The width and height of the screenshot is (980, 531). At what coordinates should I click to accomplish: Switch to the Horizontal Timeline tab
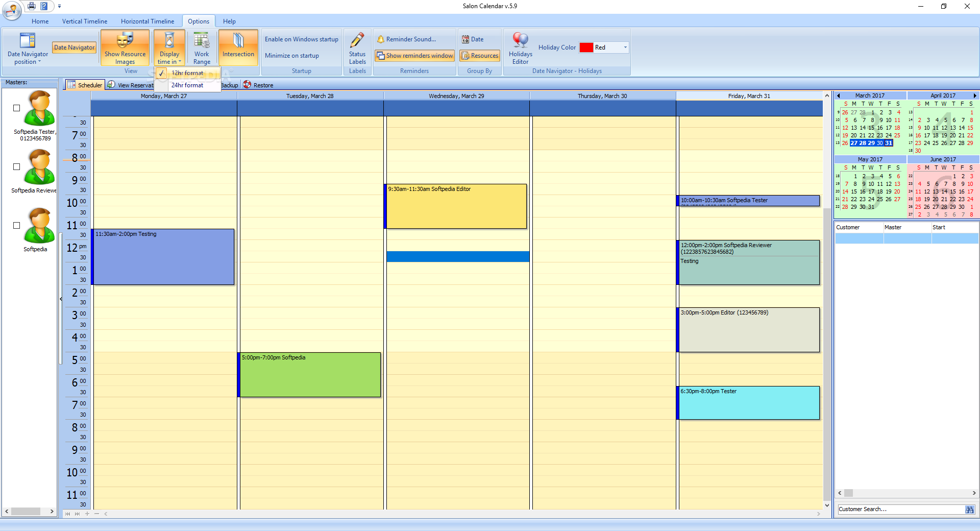tap(148, 21)
